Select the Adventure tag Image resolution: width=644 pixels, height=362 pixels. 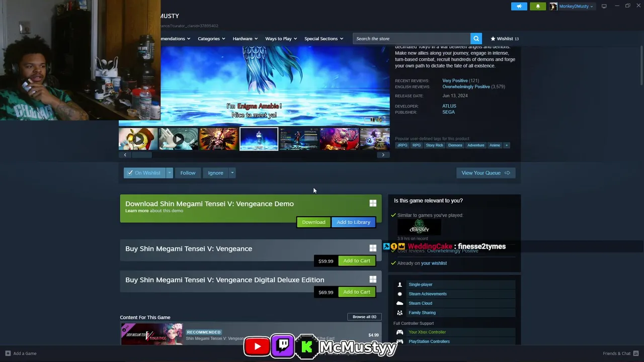(475, 145)
